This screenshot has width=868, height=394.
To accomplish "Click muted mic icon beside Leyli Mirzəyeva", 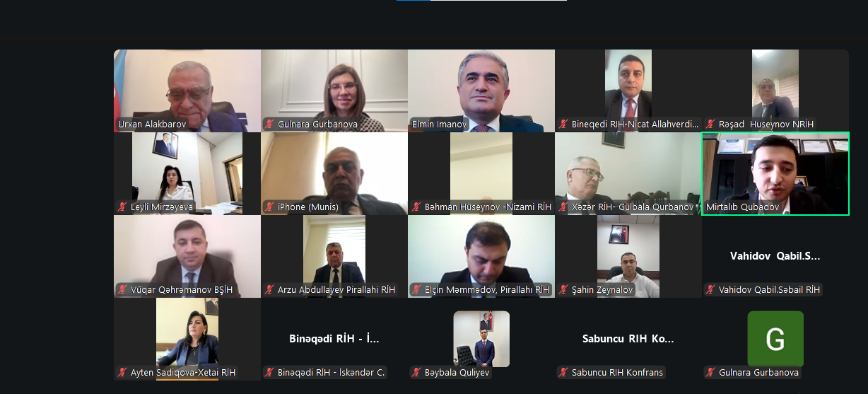I will tap(123, 207).
